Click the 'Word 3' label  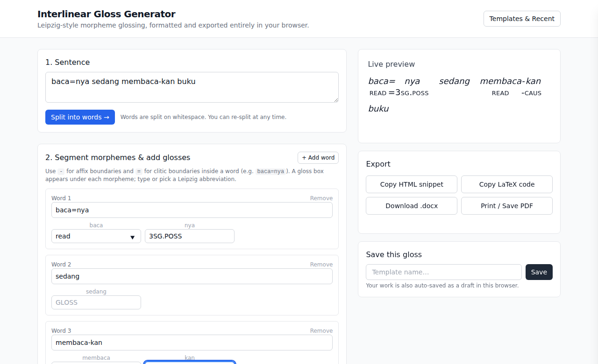coord(61,331)
